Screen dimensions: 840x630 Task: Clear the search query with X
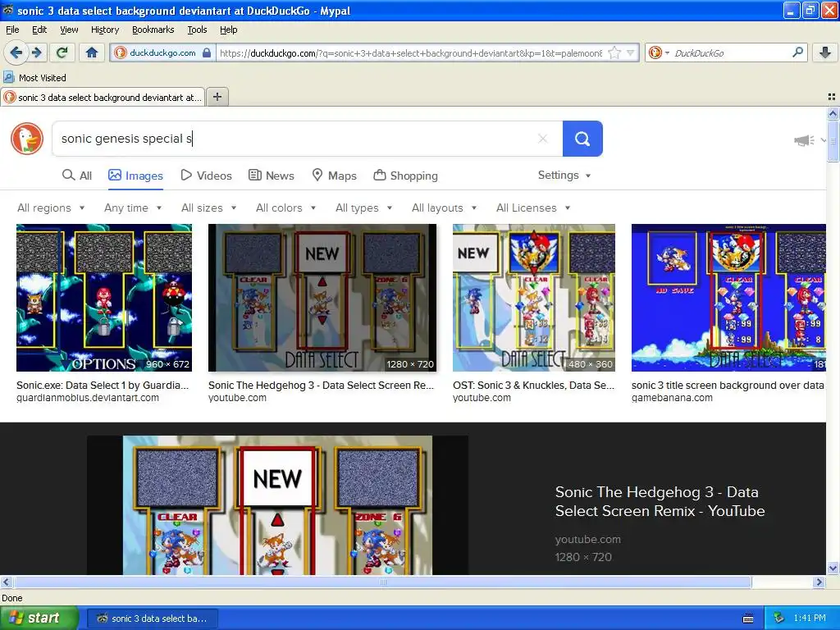(543, 139)
